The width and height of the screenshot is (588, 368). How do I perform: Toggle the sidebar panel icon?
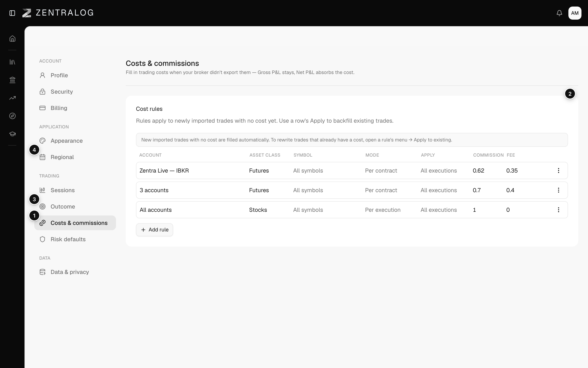[12, 13]
